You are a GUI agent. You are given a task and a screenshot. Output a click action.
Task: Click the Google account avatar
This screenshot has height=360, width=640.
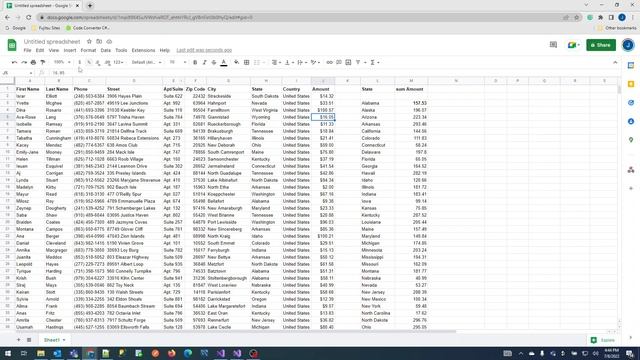628,45
